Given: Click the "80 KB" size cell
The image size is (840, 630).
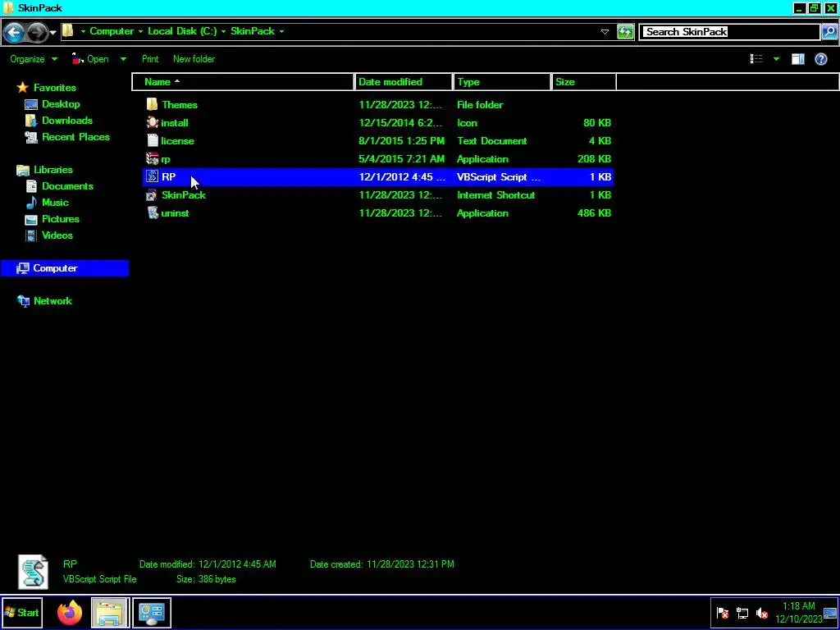Looking at the screenshot, I should 597,123.
